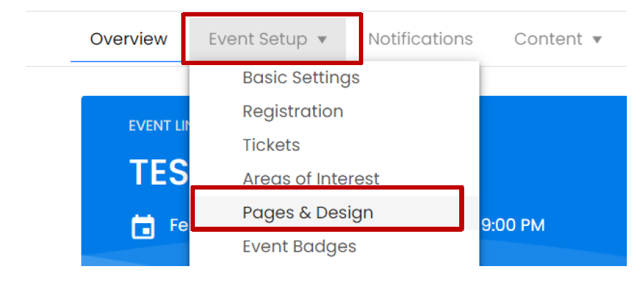Image resolution: width=644 pixels, height=294 pixels.
Task: Click the calendar icon in the banner
Action: (143, 227)
